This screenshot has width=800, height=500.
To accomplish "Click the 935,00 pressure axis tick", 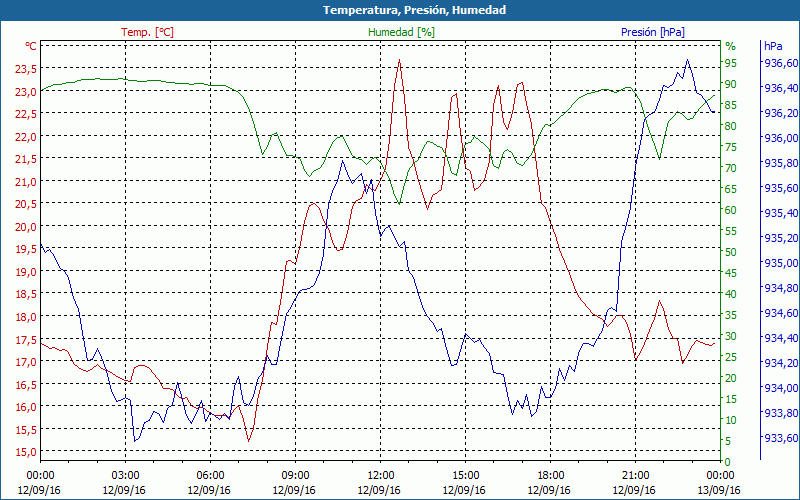I will tap(781, 263).
